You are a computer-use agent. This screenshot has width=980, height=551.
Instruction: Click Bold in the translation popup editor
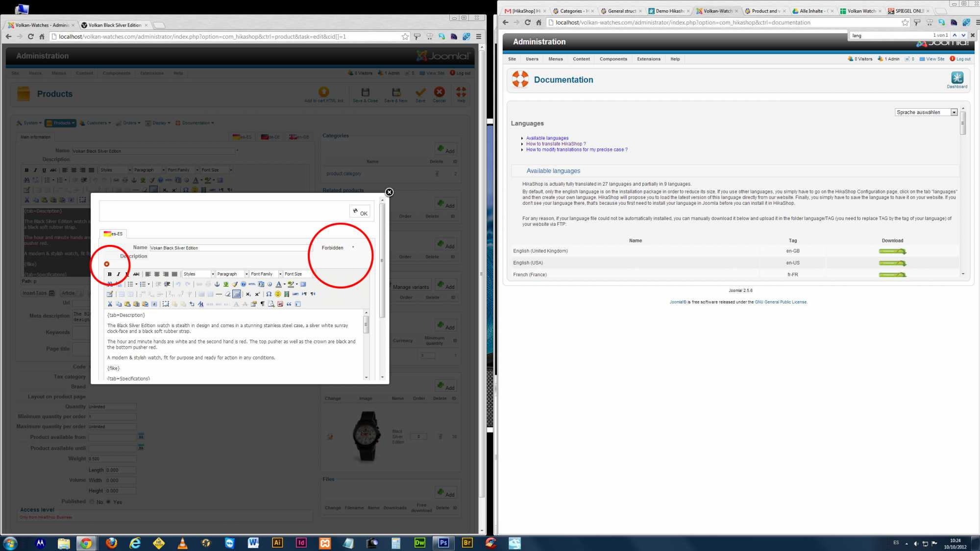[x=110, y=274]
